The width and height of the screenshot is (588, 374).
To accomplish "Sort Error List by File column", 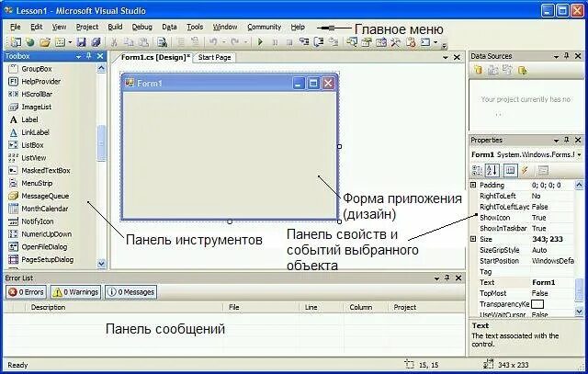I will pos(261,307).
